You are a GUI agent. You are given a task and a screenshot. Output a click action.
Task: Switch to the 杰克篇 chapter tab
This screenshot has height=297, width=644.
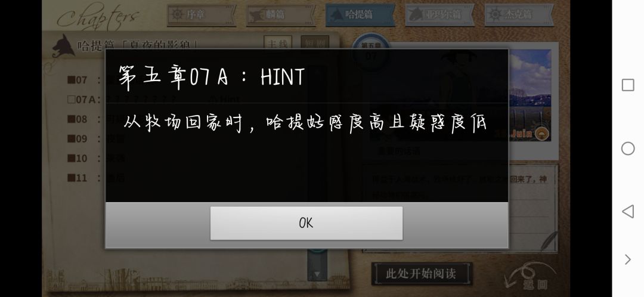tap(519, 15)
